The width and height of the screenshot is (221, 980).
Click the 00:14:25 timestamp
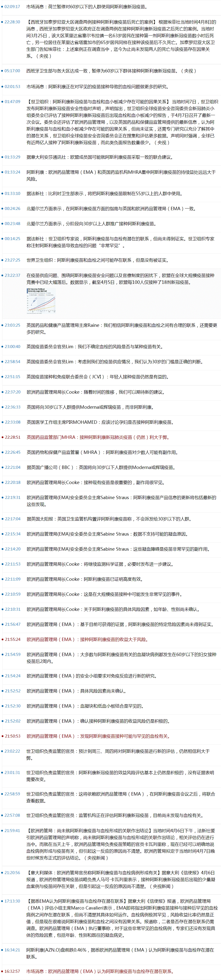pos(13,239)
